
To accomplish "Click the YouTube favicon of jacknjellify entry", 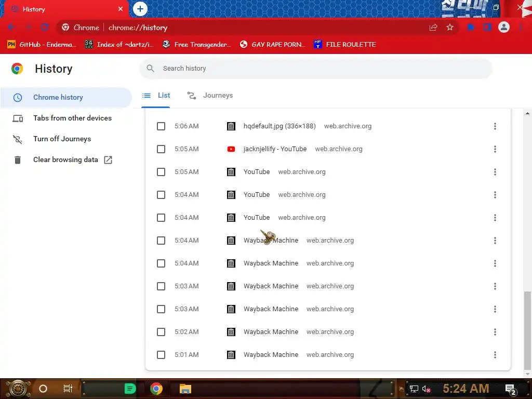I will [231, 149].
